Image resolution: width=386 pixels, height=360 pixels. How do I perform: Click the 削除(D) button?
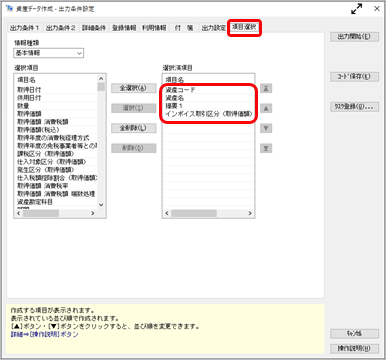click(133, 148)
